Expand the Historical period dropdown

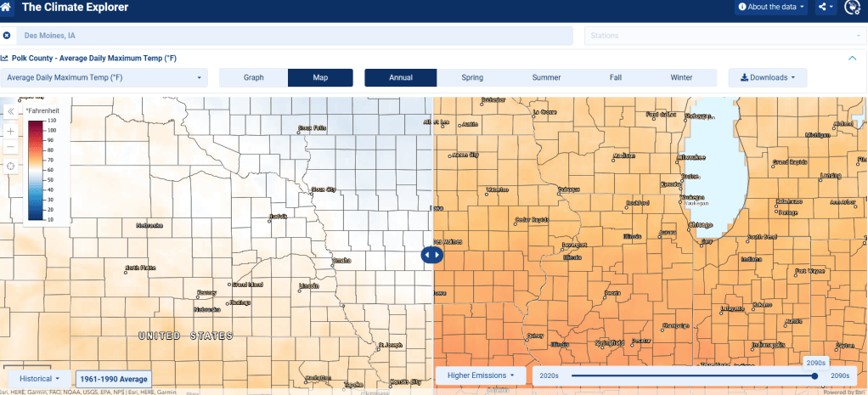39,378
